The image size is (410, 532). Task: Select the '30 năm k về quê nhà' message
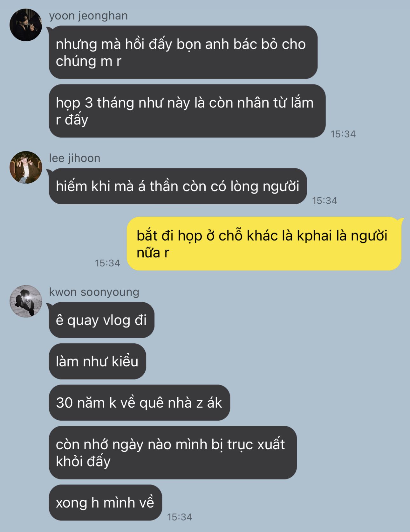pos(139,403)
